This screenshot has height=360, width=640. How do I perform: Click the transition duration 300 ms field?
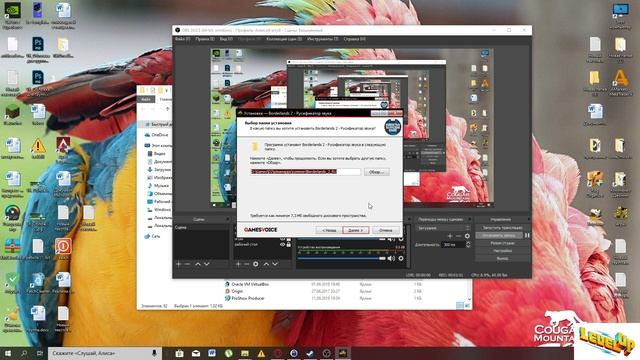[454, 244]
